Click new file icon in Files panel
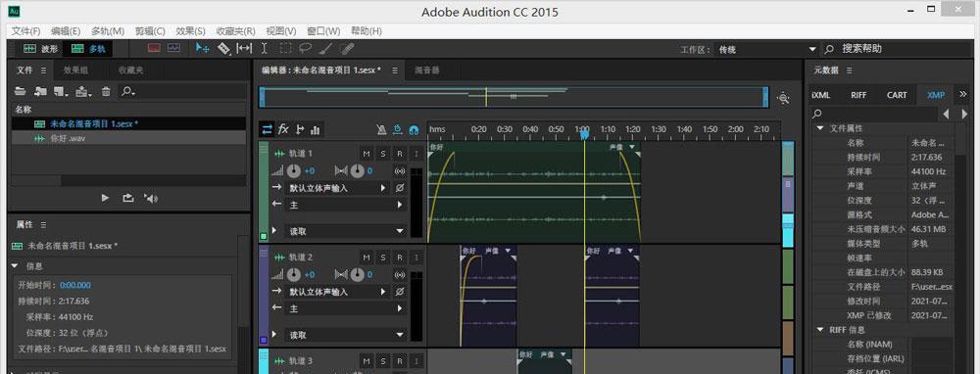This screenshot has width=980, height=374. (x=61, y=91)
